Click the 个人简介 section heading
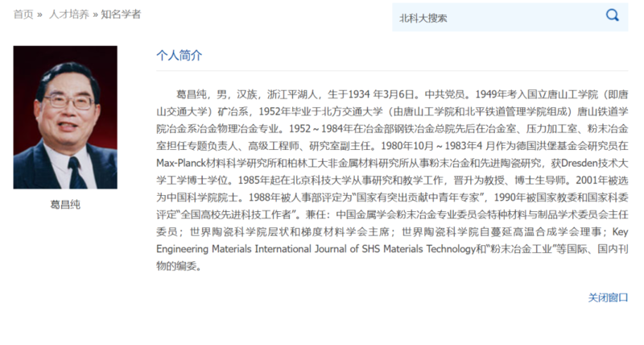The width and height of the screenshot is (644, 345). coord(180,56)
